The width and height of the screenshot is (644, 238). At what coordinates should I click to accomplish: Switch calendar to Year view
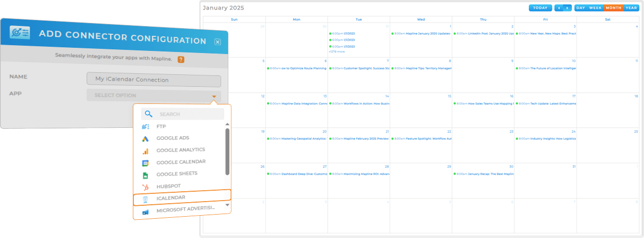[631, 8]
